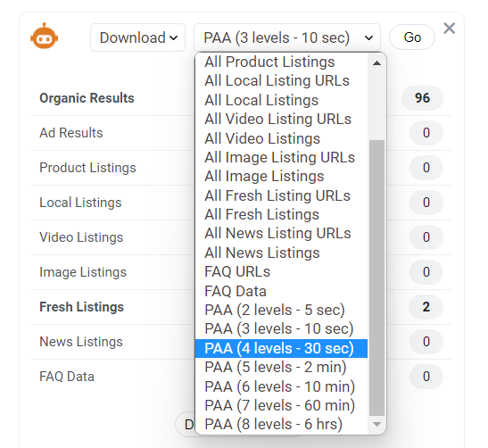This screenshot has height=448, width=488.
Task: Click the dropdown list scrollbar thumb
Action: pyautogui.click(x=376, y=278)
